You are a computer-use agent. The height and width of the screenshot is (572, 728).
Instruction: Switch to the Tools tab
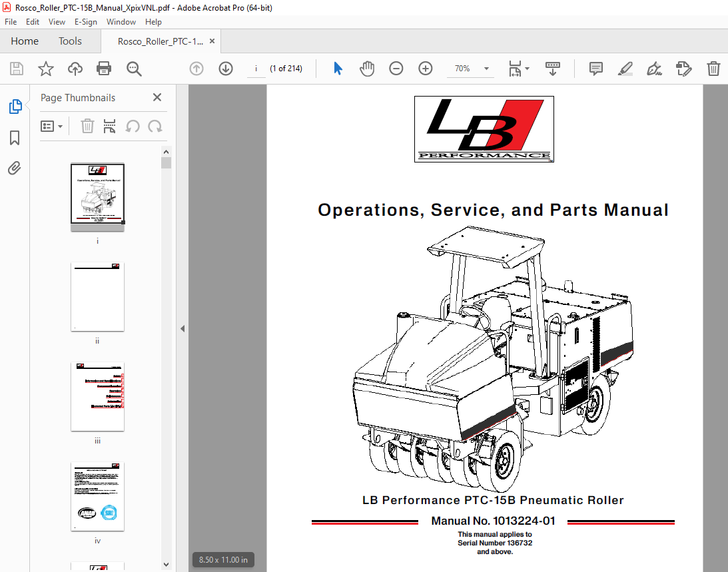coord(70,41)
